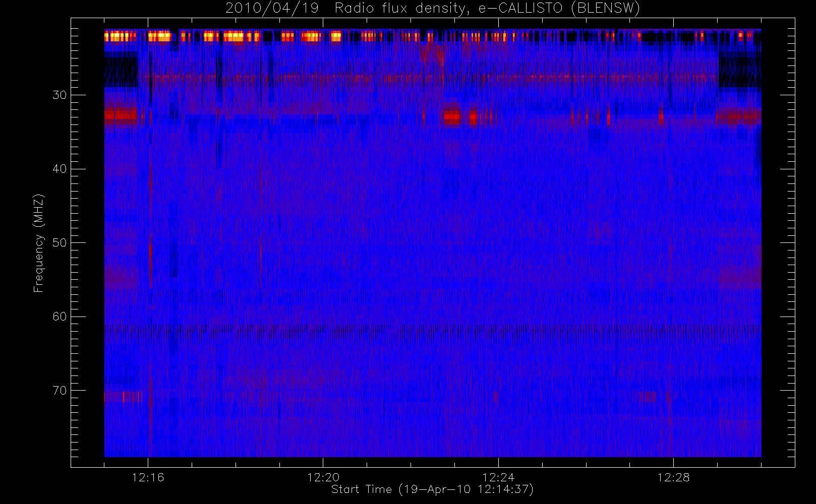Click the 30 MHz frequency tick label

pyautogui.click(x=60, y=95)
